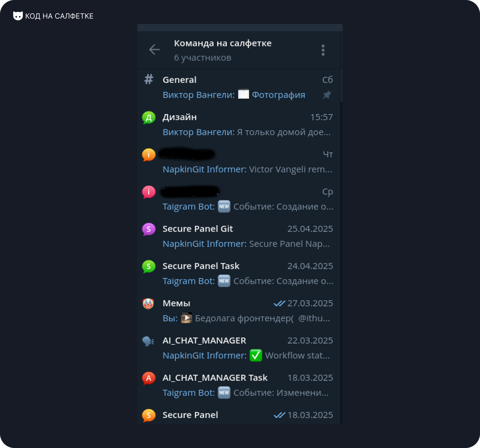The height and width of the screenshot is (448, 480).
Task: Click the purple Secure Panel Git icon
Action: pos(149,229)
